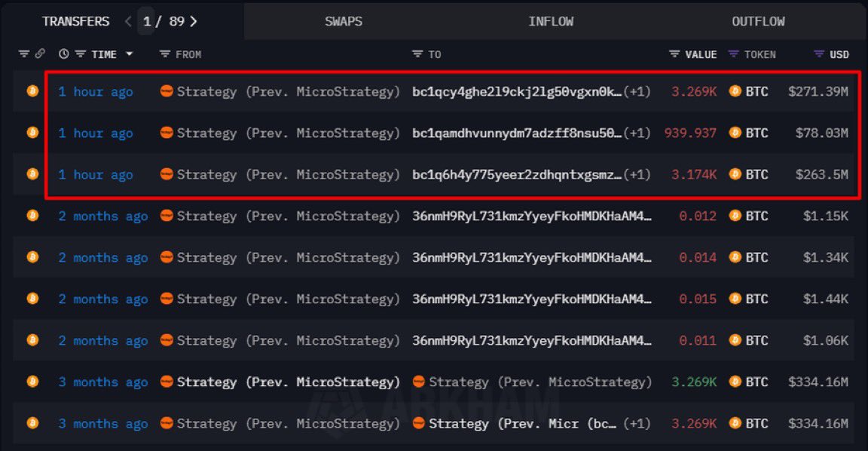Screen dimensions: 868x451
Task: Click Bitcoin chain icon of $1.15K row
Action: click(x=32, y=216)
